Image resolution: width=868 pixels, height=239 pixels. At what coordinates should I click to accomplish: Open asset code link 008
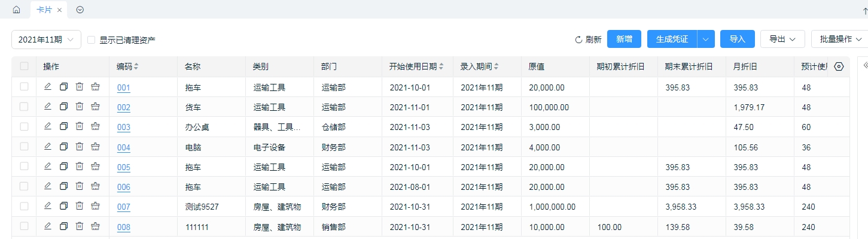click(124, 227)
